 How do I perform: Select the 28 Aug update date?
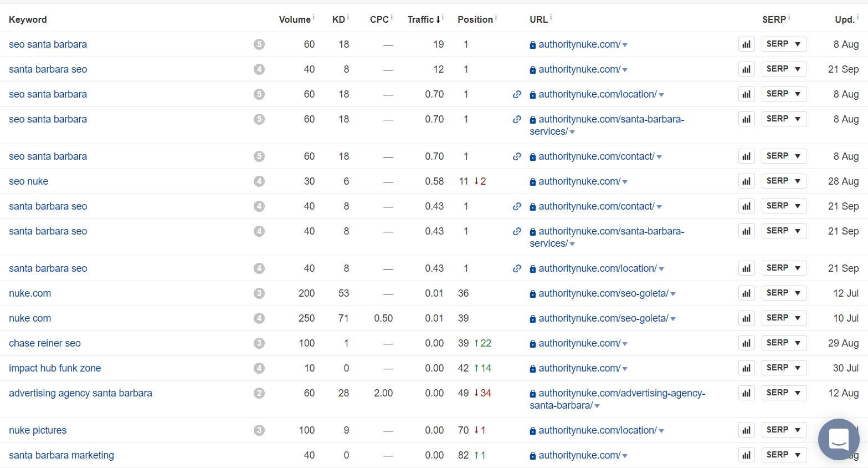(x=843, y=181)
